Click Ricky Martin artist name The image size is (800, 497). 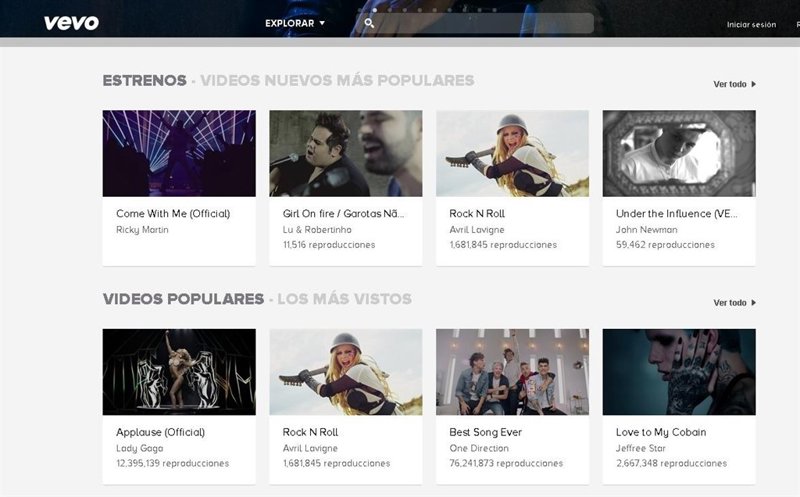142,230
